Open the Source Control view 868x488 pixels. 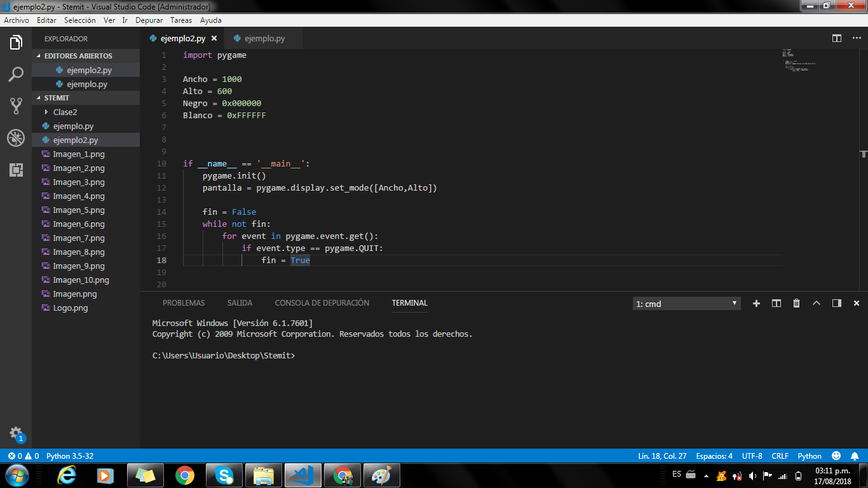(x=16, y=106)
